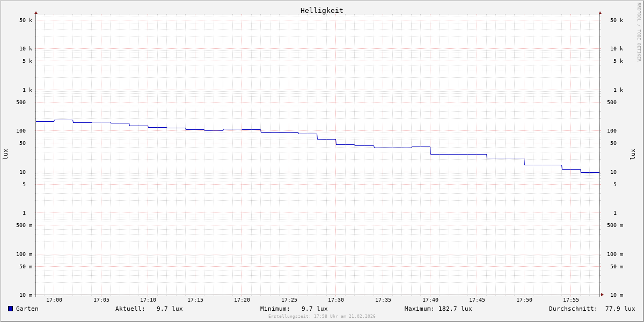
Task: Click the '1 k' label on left axis
Action: [x=27, y=90]
